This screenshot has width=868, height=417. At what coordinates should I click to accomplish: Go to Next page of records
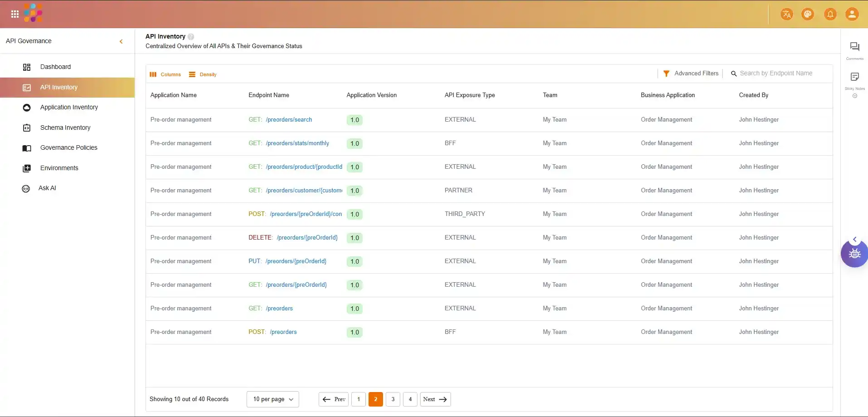tap(435, 399)
